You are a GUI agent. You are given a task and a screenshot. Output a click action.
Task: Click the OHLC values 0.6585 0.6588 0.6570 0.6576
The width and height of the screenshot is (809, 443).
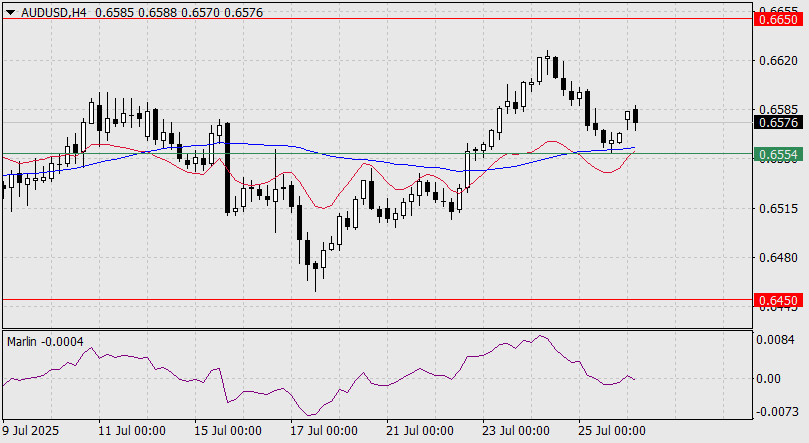click(x=179, y=12)
